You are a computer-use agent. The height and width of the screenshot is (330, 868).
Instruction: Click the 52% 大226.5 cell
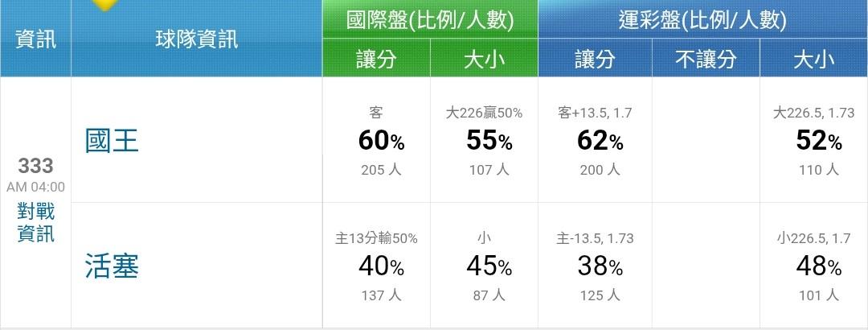813,142
